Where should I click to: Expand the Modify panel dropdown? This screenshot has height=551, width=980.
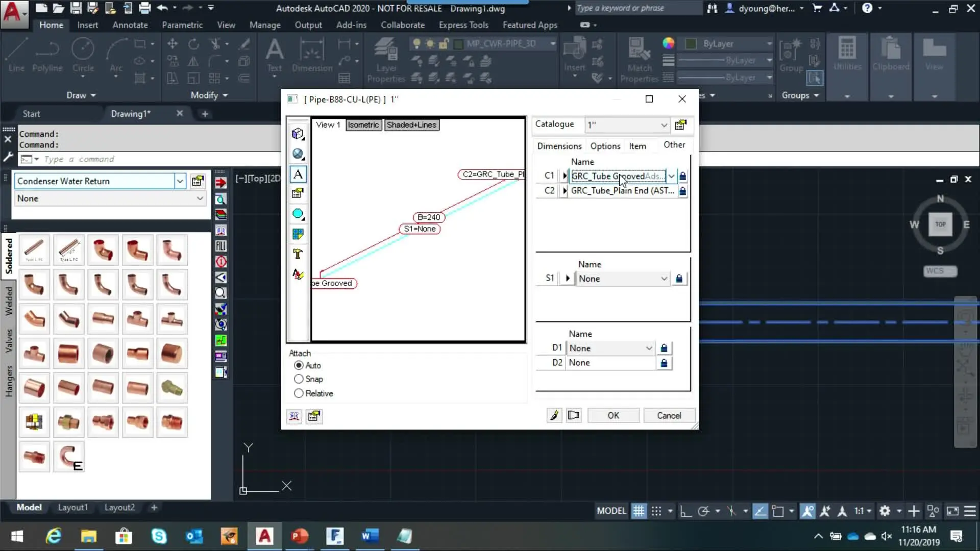point(209,95)
